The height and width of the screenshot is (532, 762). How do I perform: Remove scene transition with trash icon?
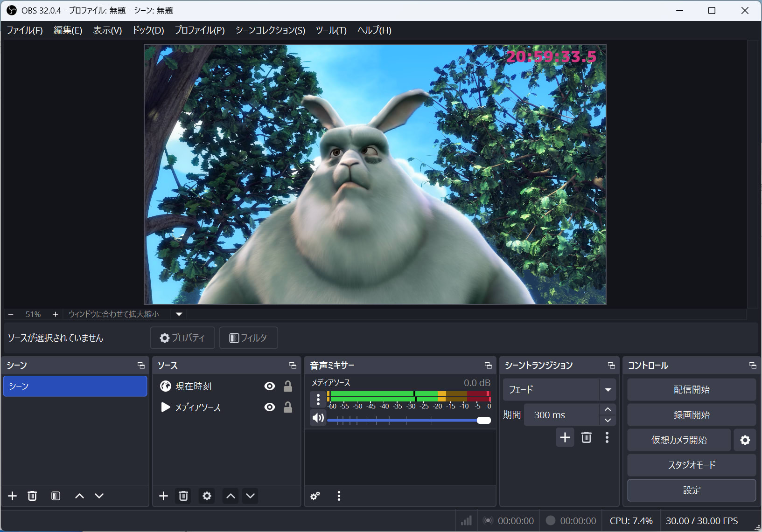pyautogui.click(x=586, y=438)
